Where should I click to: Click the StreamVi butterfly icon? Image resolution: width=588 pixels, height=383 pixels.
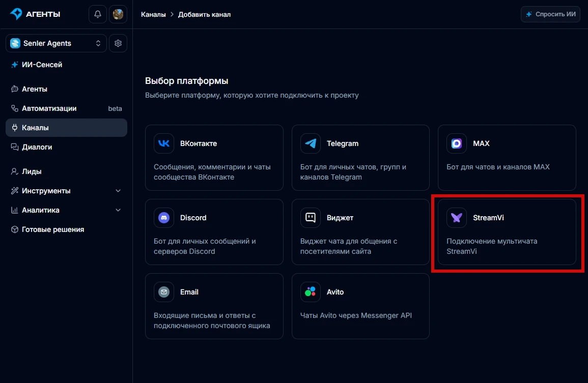(x=457, y=218)
